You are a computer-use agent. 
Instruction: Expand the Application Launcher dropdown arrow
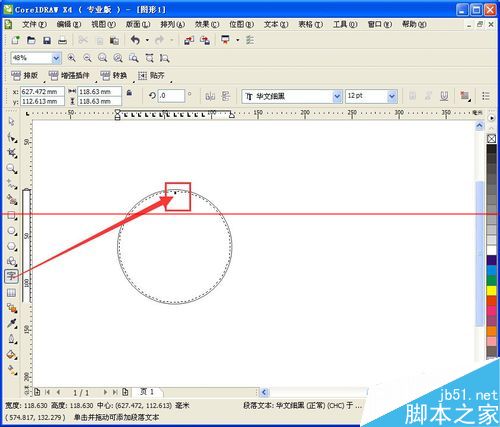click(237, 40)
